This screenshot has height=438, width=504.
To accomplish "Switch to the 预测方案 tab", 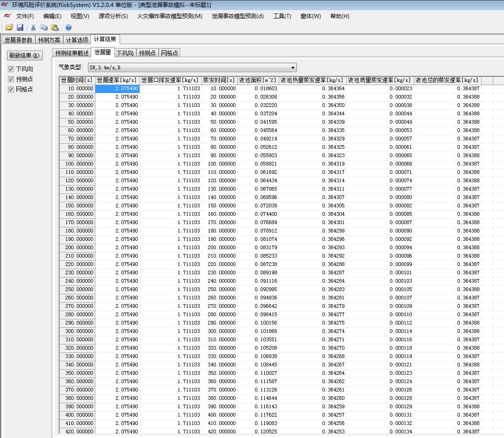I will (x=49, y=40).
